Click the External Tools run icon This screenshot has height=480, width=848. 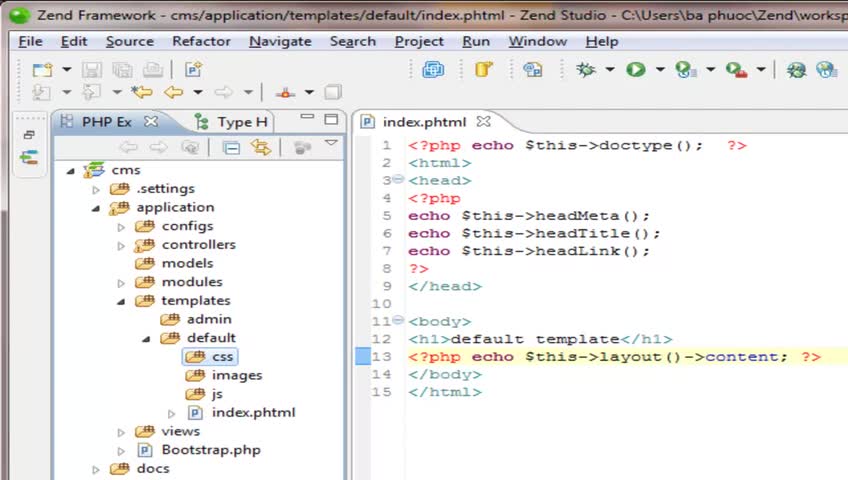(x=736, y=70)
